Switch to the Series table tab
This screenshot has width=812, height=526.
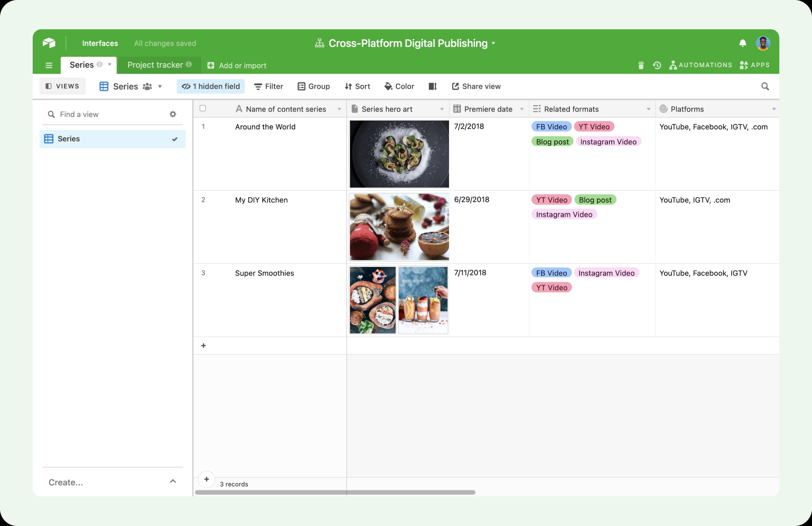(x=89, y=65)
